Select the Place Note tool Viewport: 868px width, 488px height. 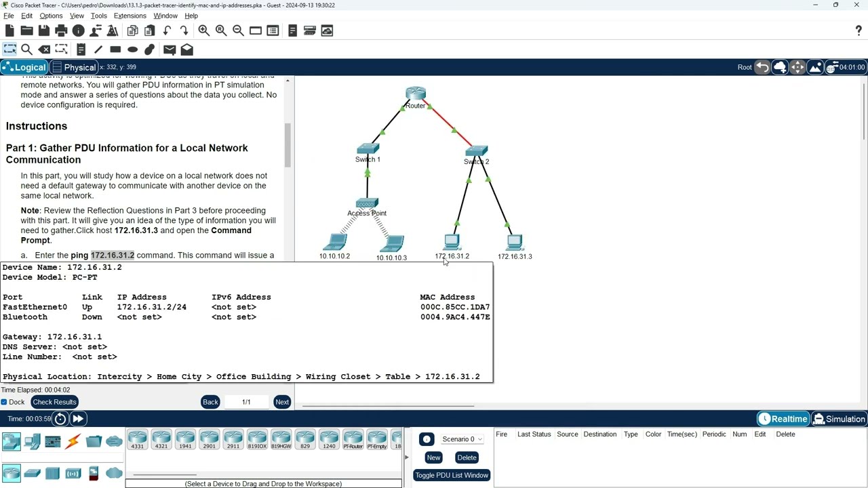point(81,49)
